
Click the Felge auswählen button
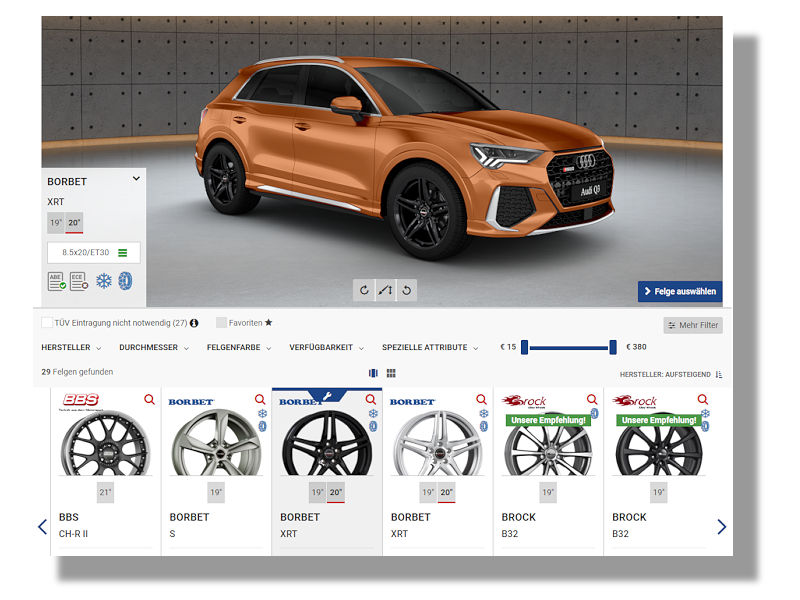point(680,291)
